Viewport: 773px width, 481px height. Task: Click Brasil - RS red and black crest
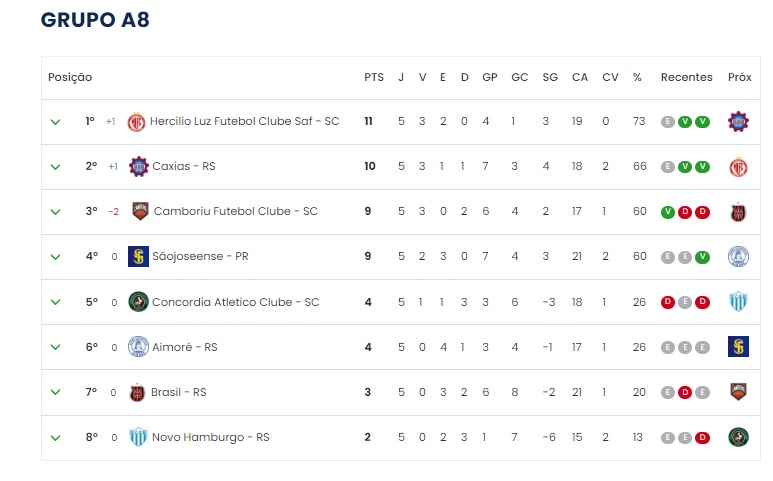point(137,392)
